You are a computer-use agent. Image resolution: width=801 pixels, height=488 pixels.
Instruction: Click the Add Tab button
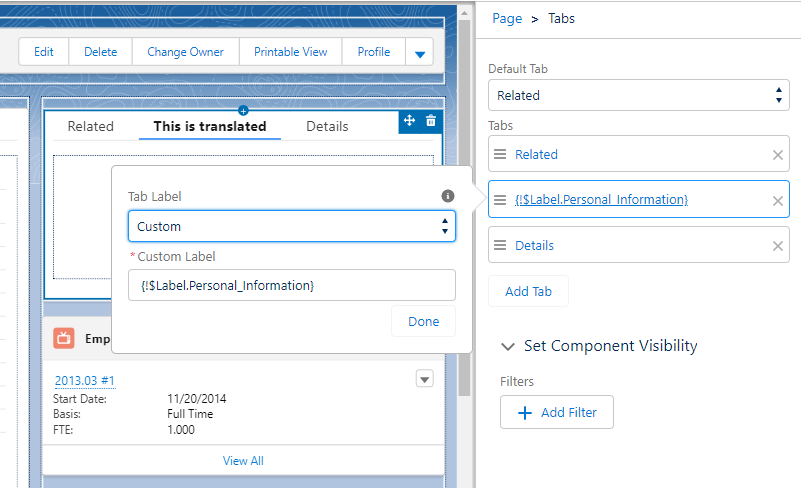coord(528,291)
